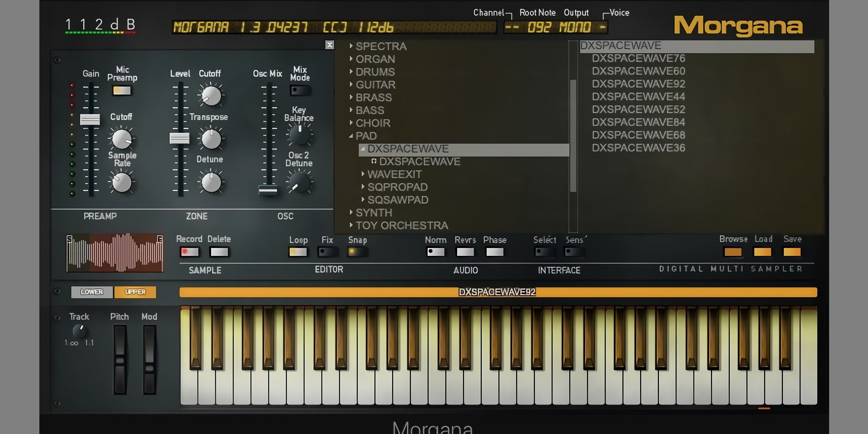Click the Root Note 092 display

tap(539, 27)
